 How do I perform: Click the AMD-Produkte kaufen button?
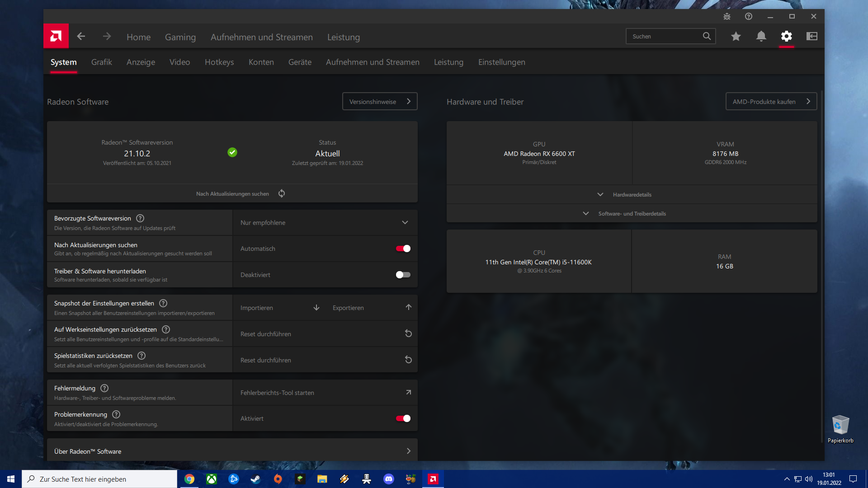tap(771, 101)
